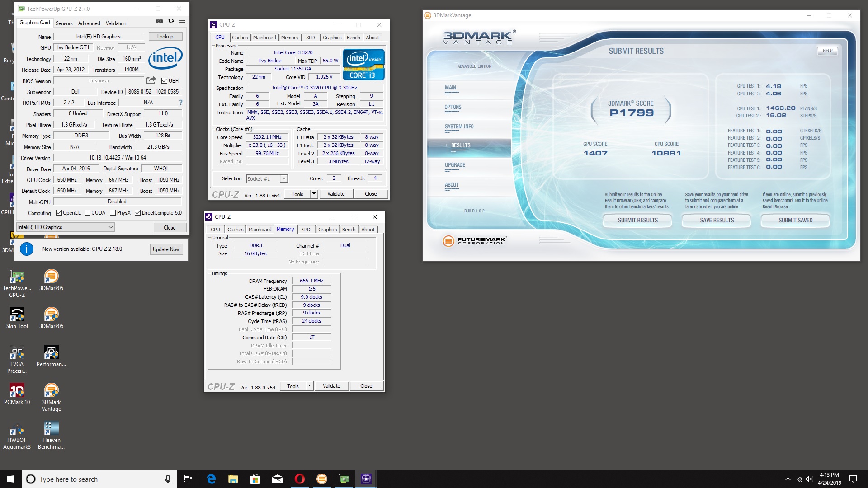Open Skin Tool desktop icon

click(17, 318)
